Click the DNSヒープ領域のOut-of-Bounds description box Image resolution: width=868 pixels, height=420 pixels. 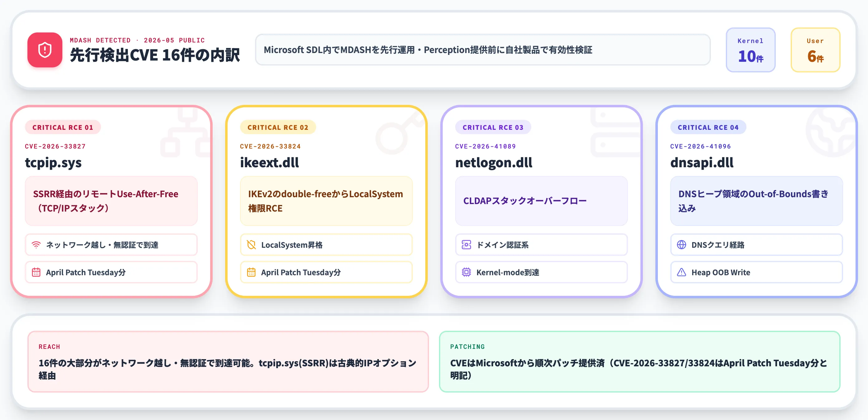point(756,201)
